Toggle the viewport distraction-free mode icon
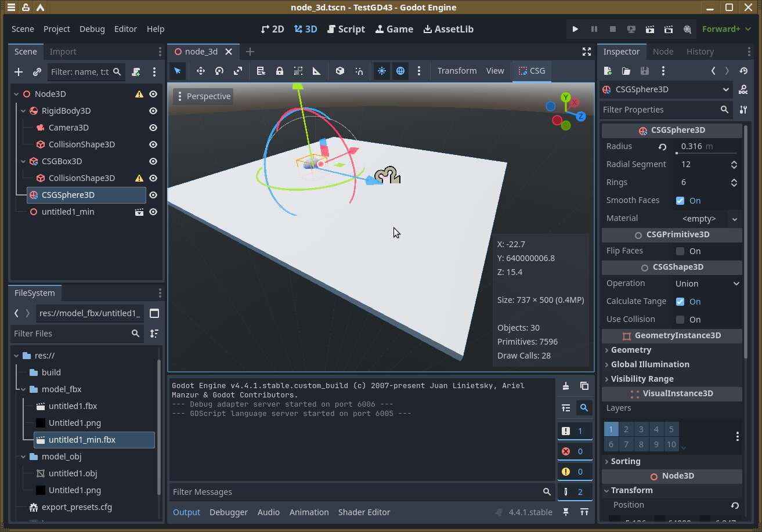The width and height of the screenshot is (762, 532). point(587,52)
